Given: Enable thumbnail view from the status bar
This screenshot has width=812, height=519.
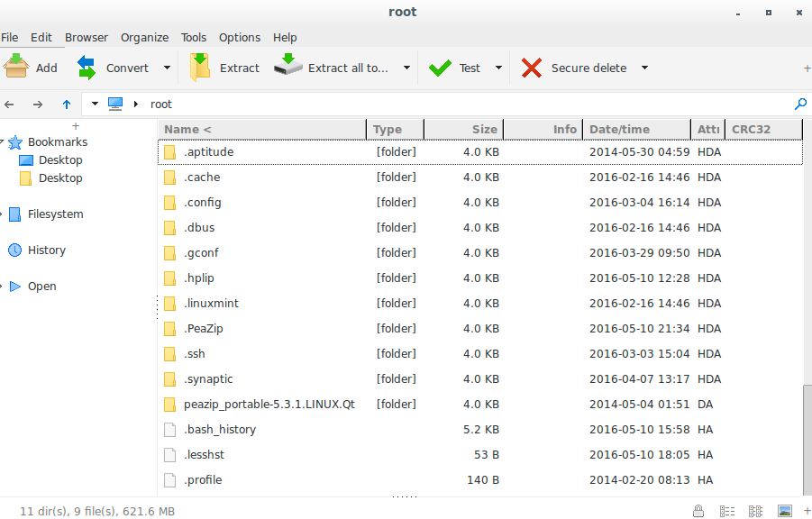Looking at the screenshot, I should coord(785,511).
